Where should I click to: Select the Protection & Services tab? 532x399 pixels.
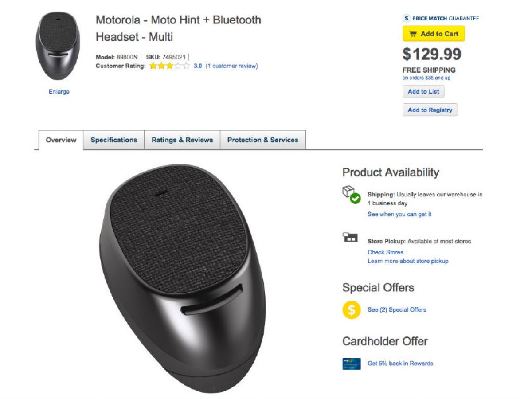tap(263, 140)
